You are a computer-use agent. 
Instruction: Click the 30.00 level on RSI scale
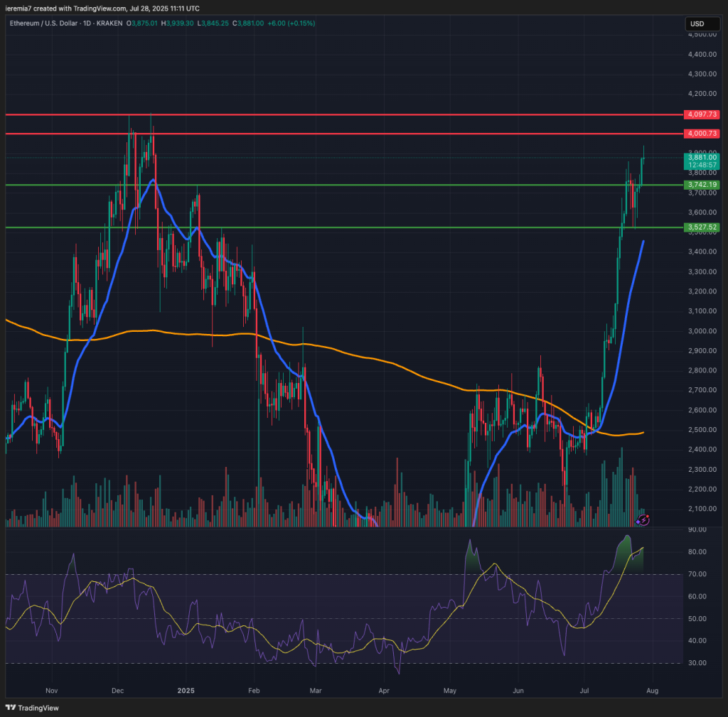click(x=697, y=663)
